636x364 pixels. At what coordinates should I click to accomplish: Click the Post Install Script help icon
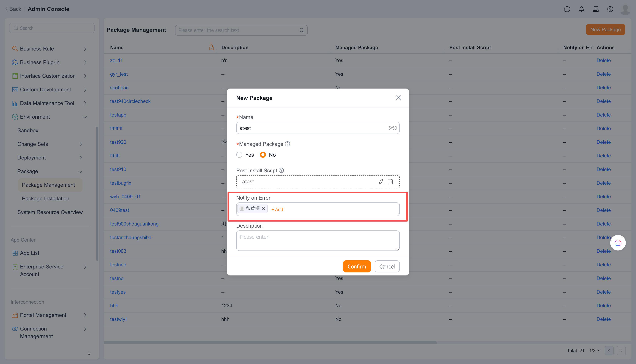[281, 170]
